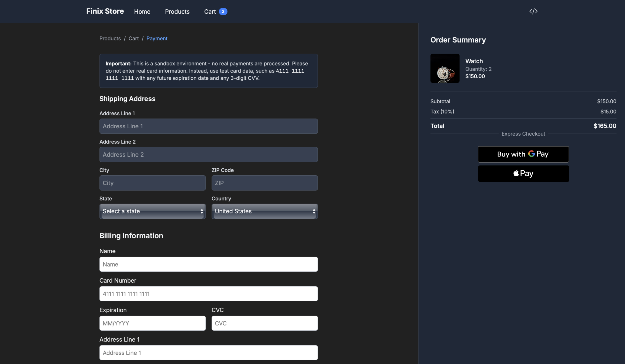Open the Country dropdown showing United States
This screenshot has width=625, height=364.
pos(264,211)
